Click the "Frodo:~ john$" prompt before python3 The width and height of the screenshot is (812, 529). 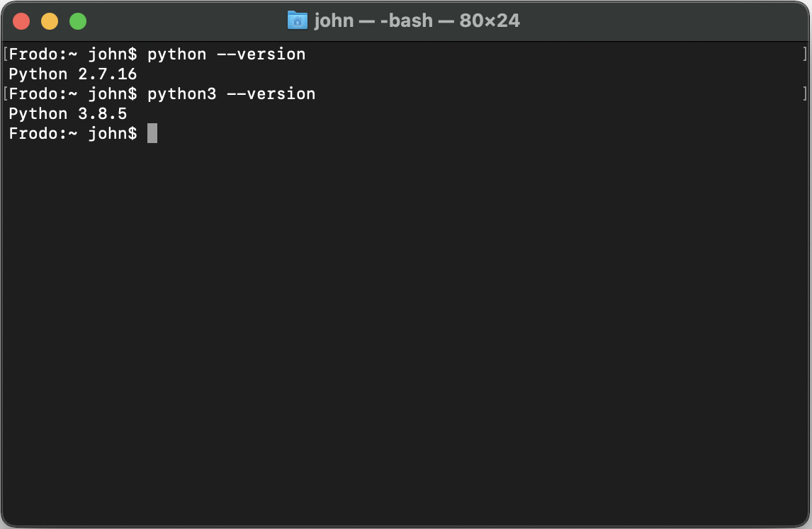[73, 94]
